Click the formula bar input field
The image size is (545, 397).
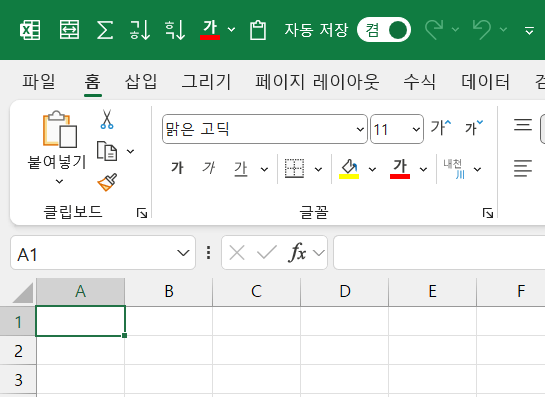pyautogui.click(x=439, y=253)
